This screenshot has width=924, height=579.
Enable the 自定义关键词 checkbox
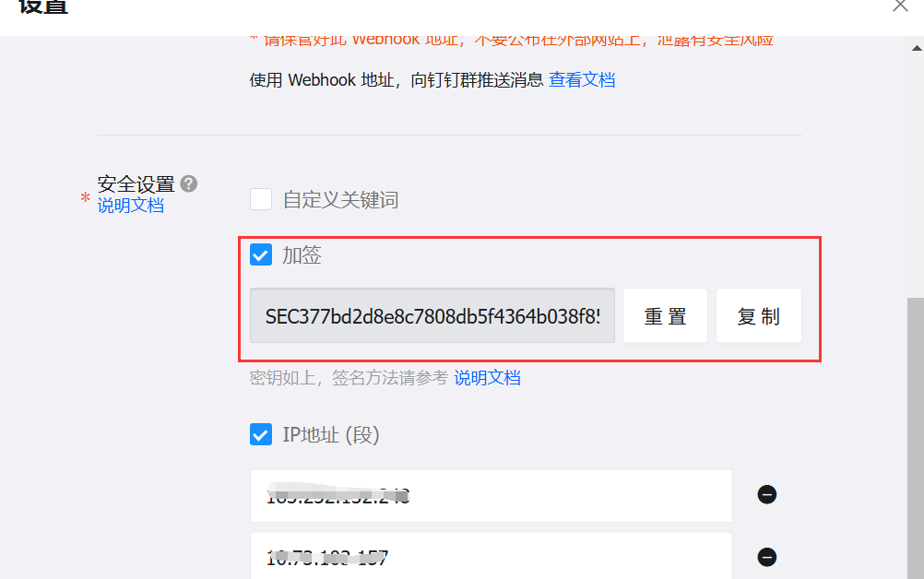coord(260,199)
